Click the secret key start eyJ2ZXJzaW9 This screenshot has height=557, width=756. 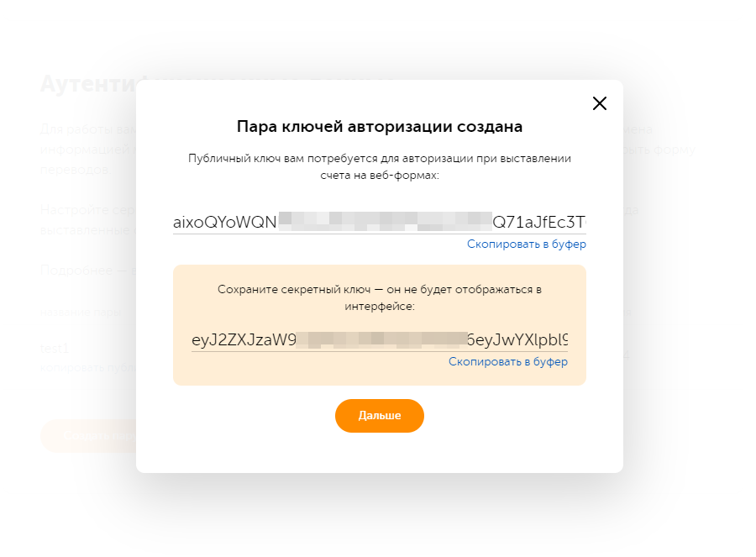click(x=244, y=340)
